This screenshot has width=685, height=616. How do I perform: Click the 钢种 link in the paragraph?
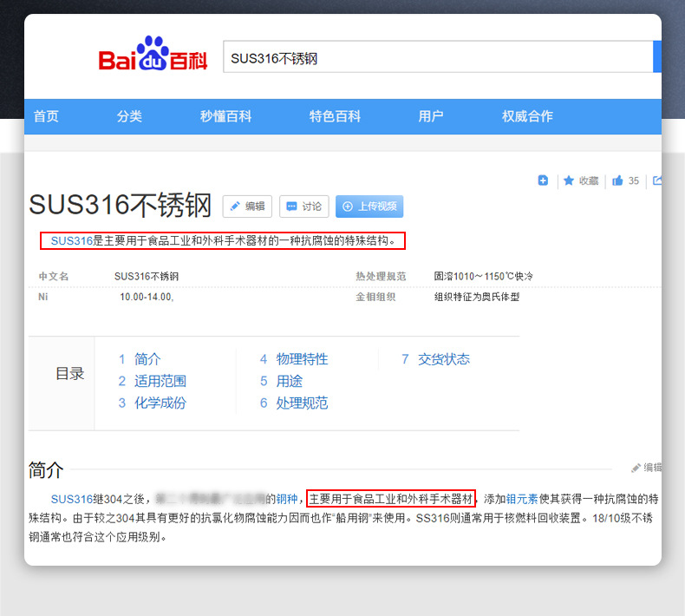(x=287, y=499)
